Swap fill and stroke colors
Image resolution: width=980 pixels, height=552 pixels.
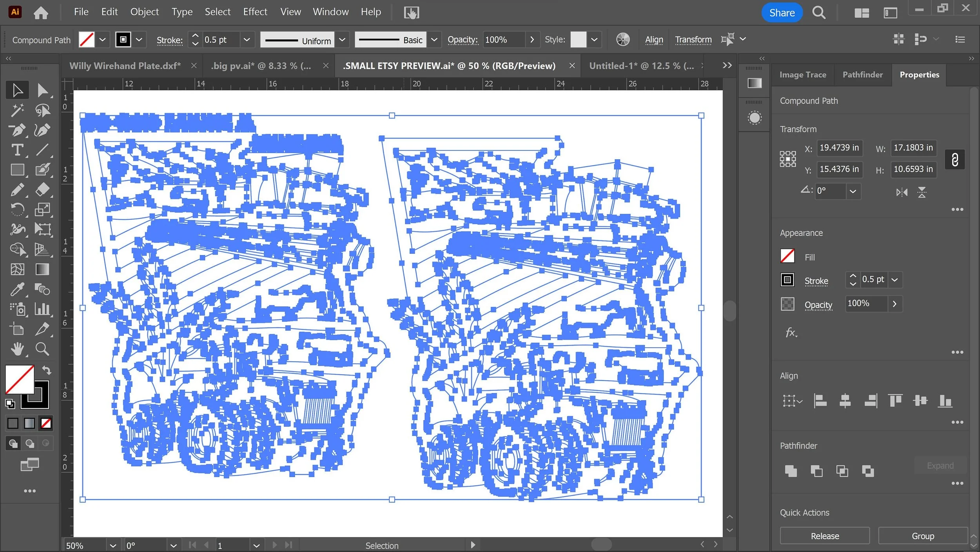(46, 370)
